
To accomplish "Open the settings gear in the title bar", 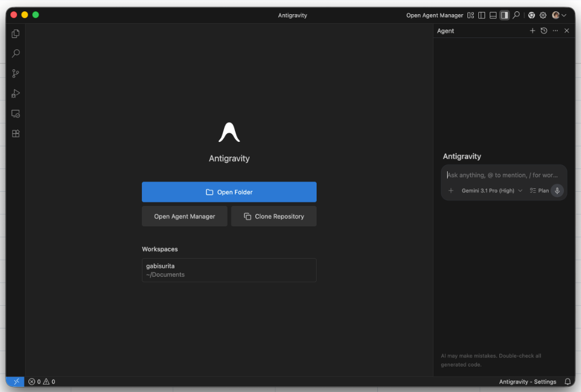I will click(543, 15).
